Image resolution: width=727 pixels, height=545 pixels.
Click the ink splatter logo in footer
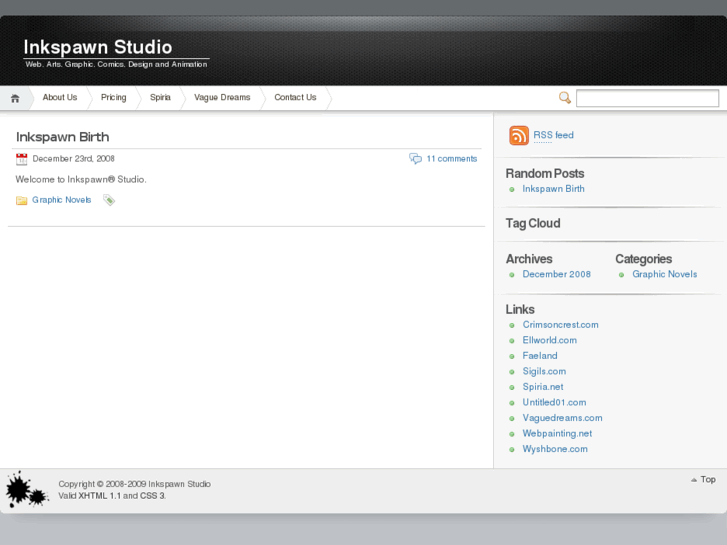27,490
